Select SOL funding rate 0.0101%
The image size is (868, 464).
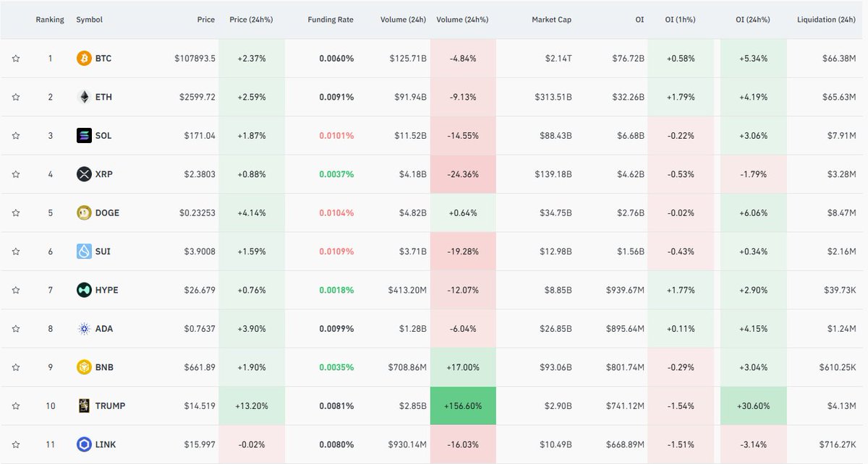click(336, 136)
